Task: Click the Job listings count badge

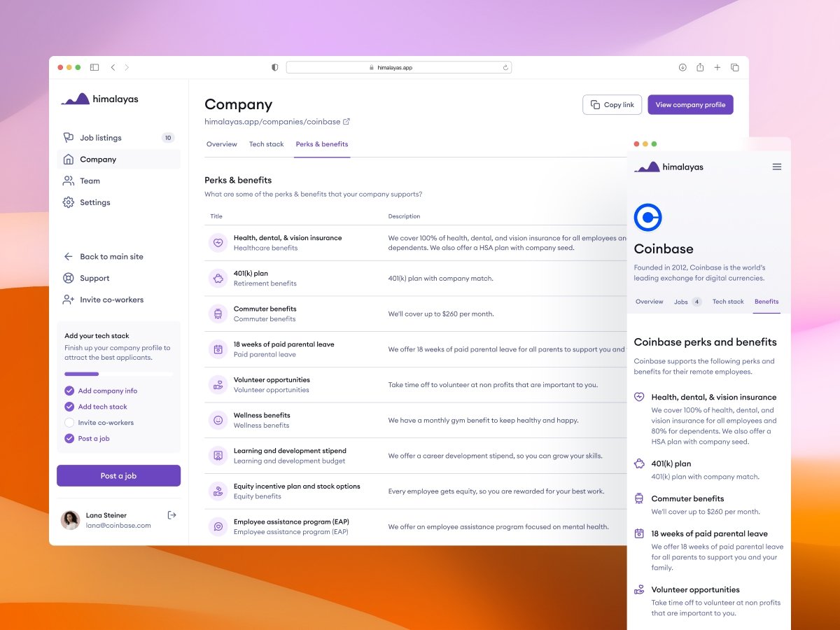Action: [x=167, y=138]
